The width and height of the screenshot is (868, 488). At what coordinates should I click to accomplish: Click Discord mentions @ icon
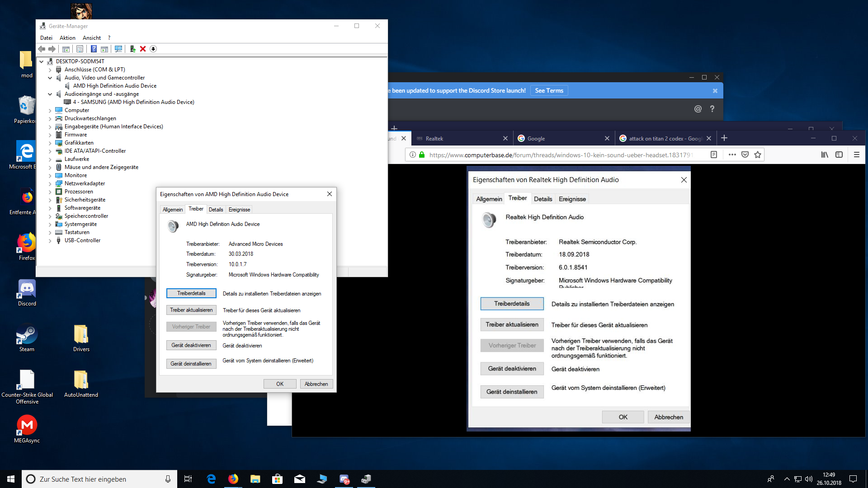(x=698, y=109)
